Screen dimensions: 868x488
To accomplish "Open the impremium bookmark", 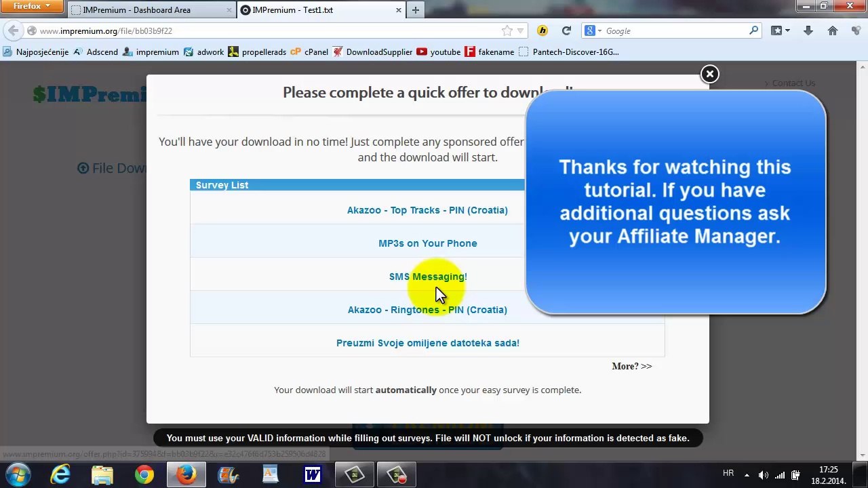I will coord(151,52).
